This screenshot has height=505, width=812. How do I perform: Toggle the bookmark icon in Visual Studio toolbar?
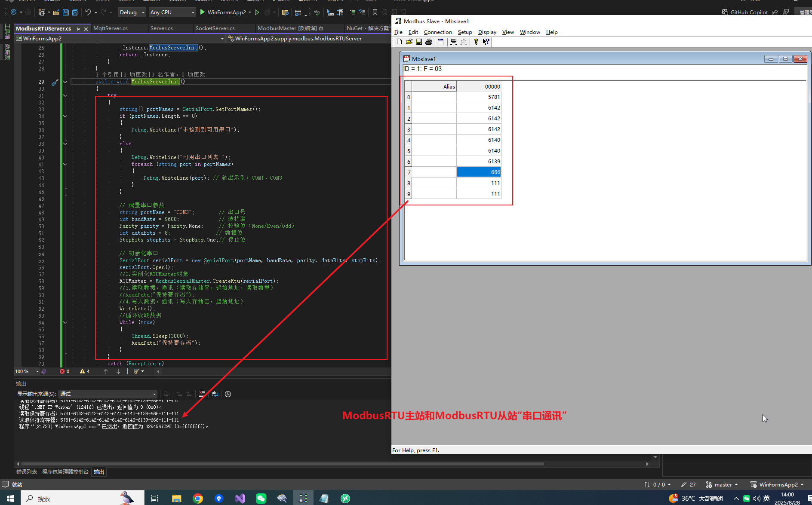[x=375, y=12]
